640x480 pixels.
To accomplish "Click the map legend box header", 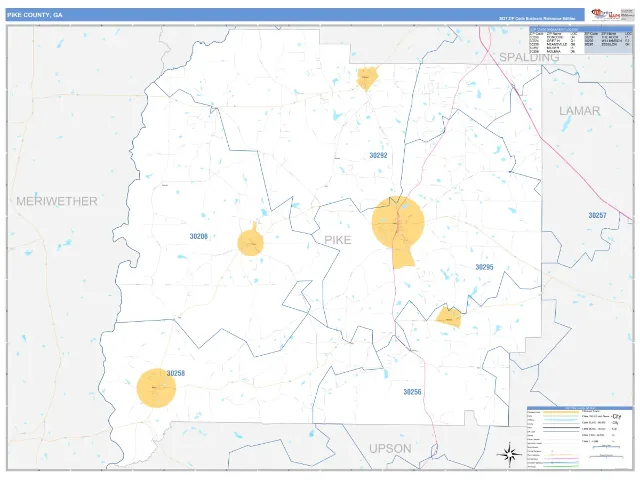I will (x=580, y=408).
